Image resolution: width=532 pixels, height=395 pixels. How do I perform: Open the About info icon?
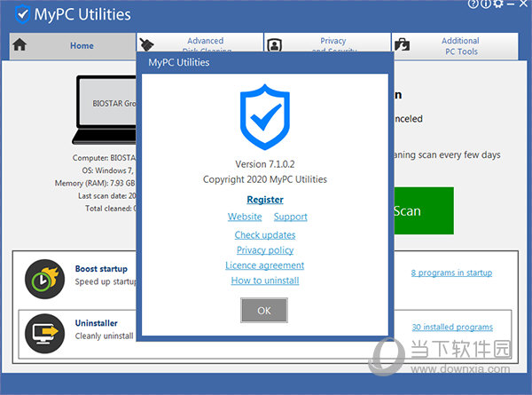[486, 4]
